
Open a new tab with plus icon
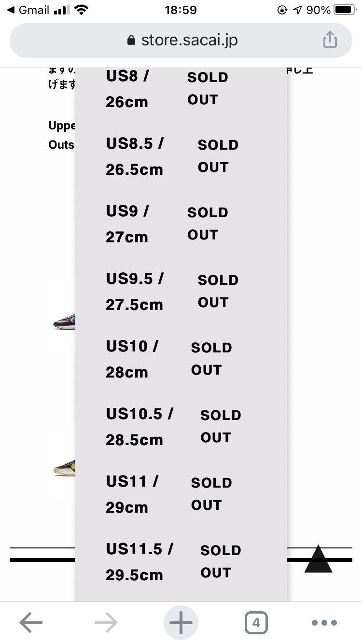click(181, 623)
